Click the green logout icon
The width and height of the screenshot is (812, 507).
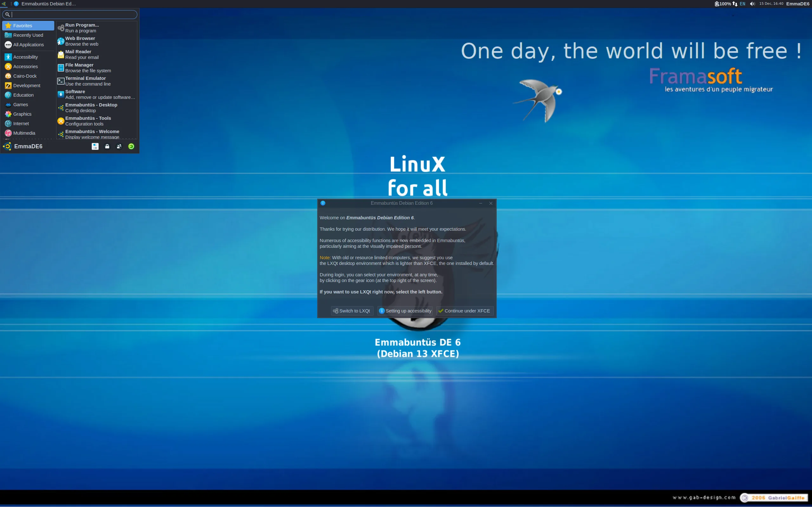pyautogui.click(x=131, y=146)
